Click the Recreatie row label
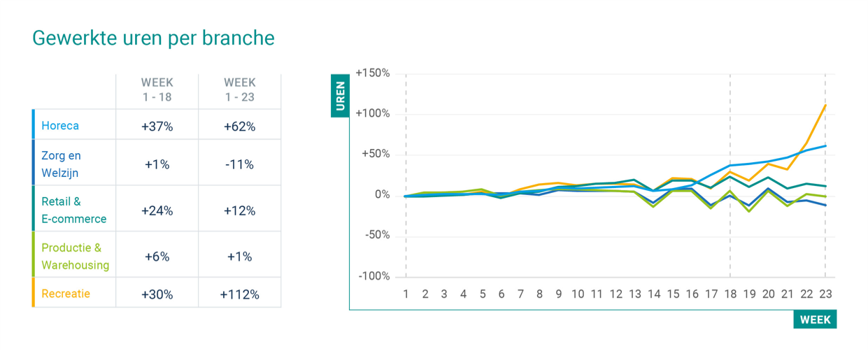Viewport: 868px width, 351px height. 66,294
